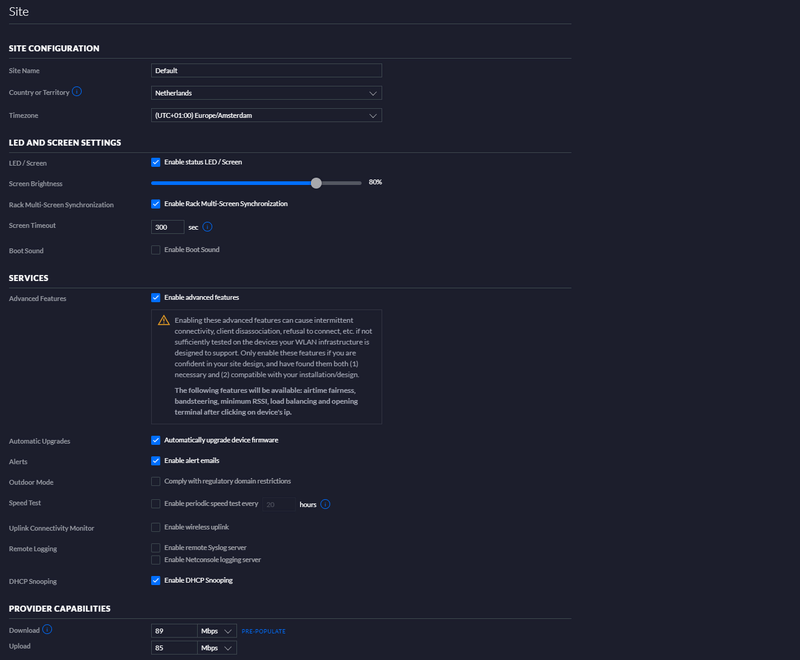Click the Download info icon
The image size is (800, 660).
pyautogui.click(x=47, y=630)
